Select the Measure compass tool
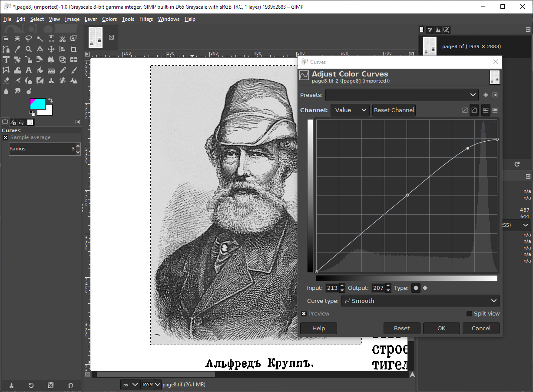This screenshot has height=392, width=533. tap(40, 49)
